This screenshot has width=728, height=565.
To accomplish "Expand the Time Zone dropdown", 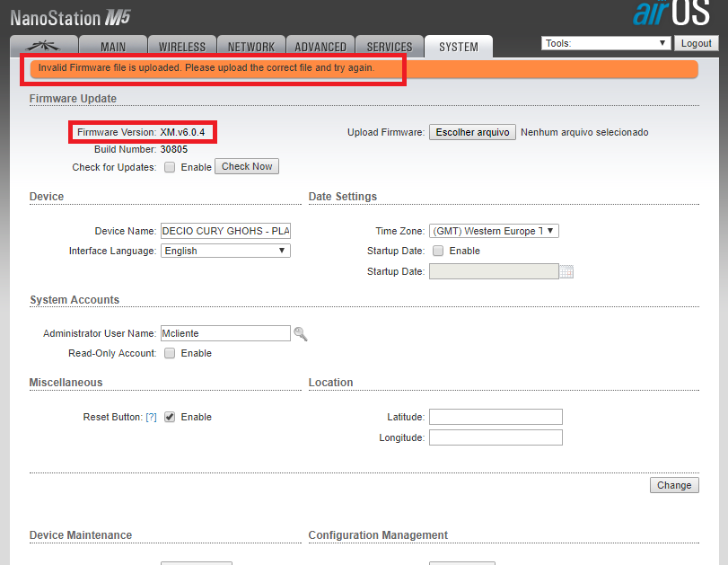I will pyautogui.click(x=494, y=231).
